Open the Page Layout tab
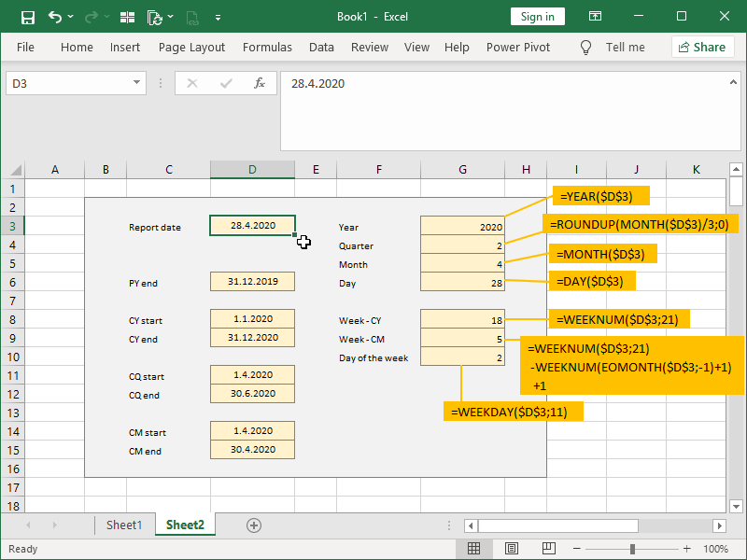 191,48
